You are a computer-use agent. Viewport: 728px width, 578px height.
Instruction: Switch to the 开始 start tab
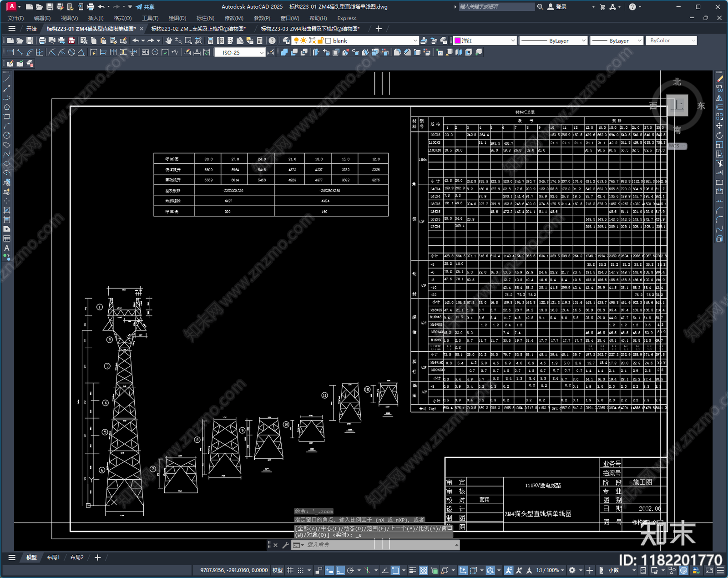pyautogui.click(x=31, y=29)
